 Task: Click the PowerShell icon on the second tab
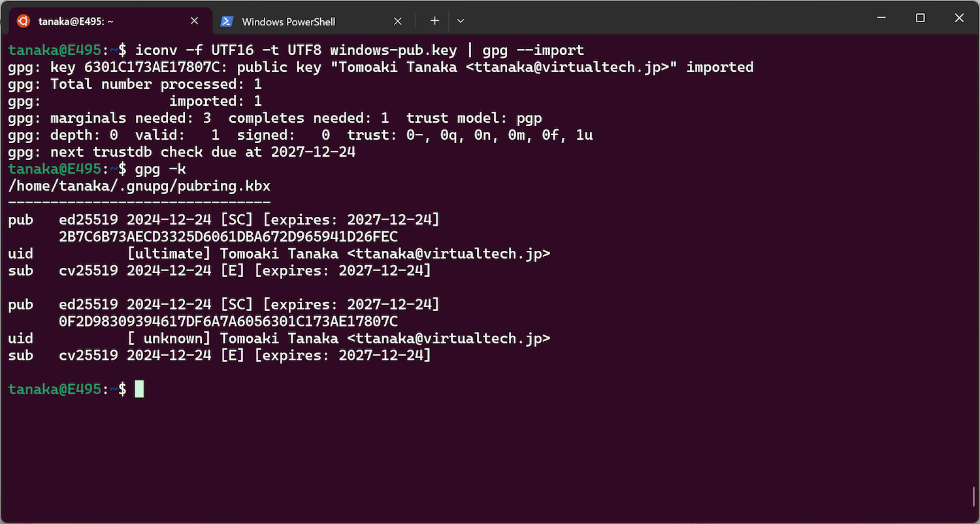(x=227, y=21)
